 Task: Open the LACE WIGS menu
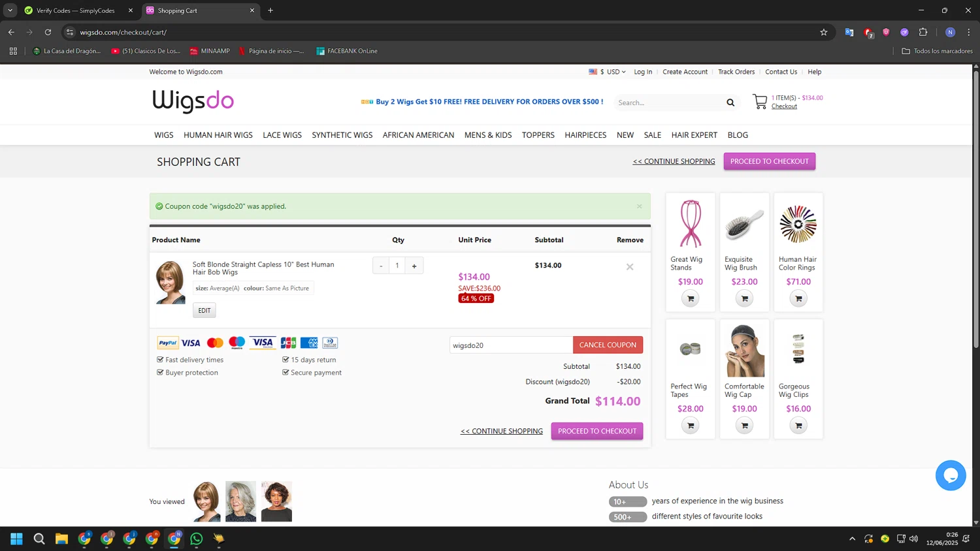tap(282, 135)
